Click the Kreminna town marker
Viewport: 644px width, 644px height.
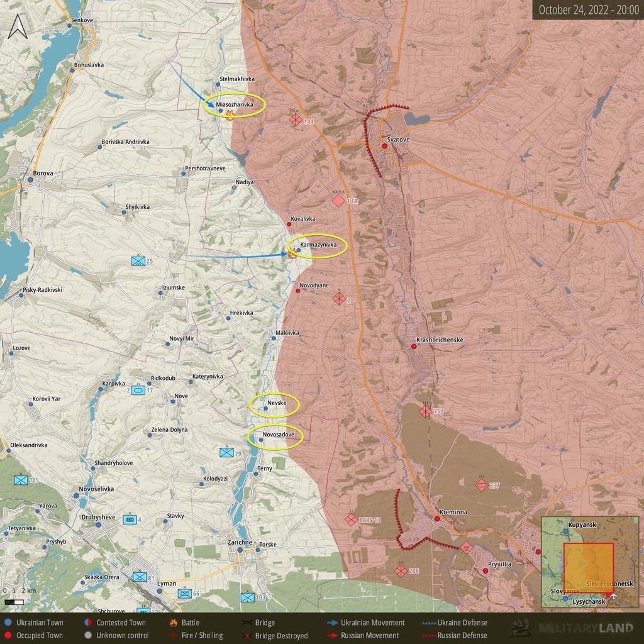click(x=437, y=519)
